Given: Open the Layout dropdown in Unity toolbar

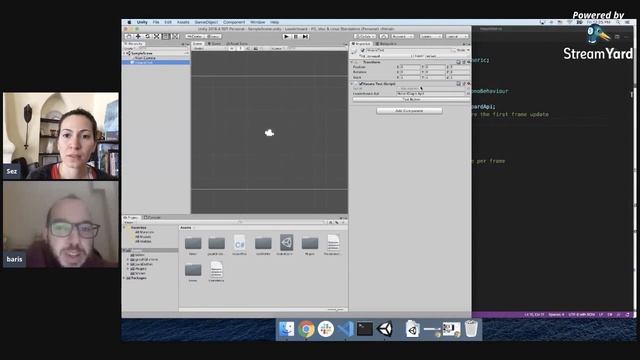Looking at the screenshot, I should 457,36.
